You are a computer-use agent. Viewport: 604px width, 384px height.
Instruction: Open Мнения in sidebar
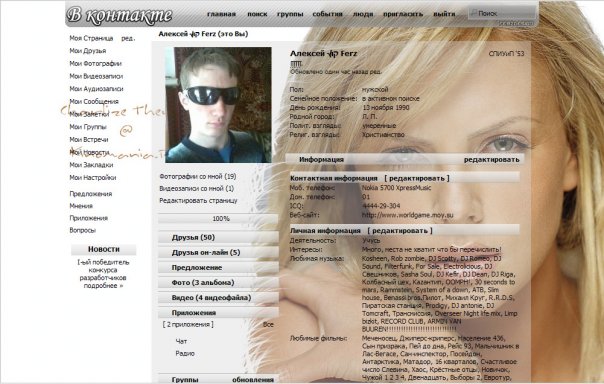81,206
